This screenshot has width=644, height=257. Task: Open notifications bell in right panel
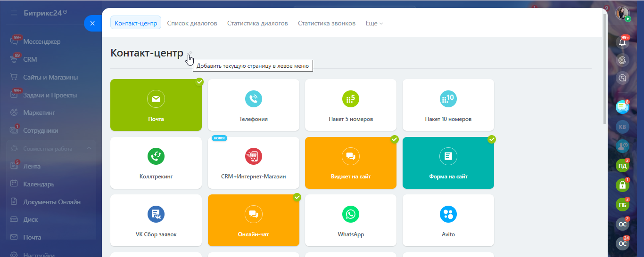click(622, 42)
